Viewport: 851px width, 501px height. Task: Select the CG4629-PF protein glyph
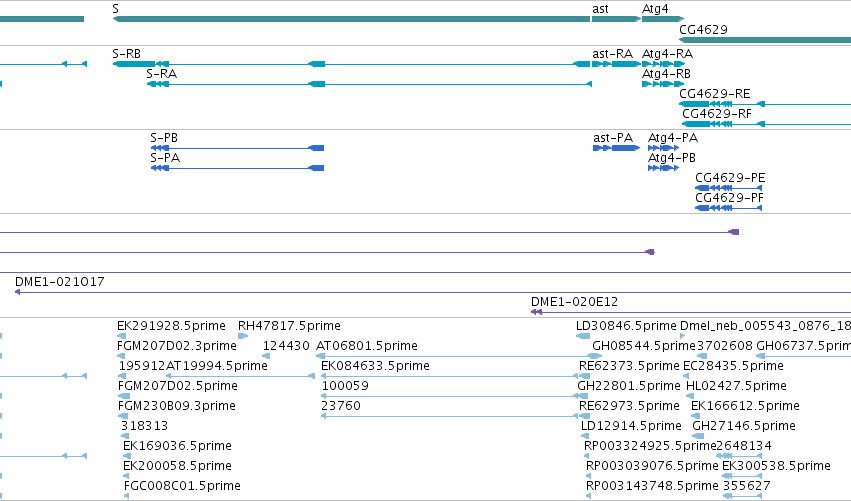pos(728,208)
